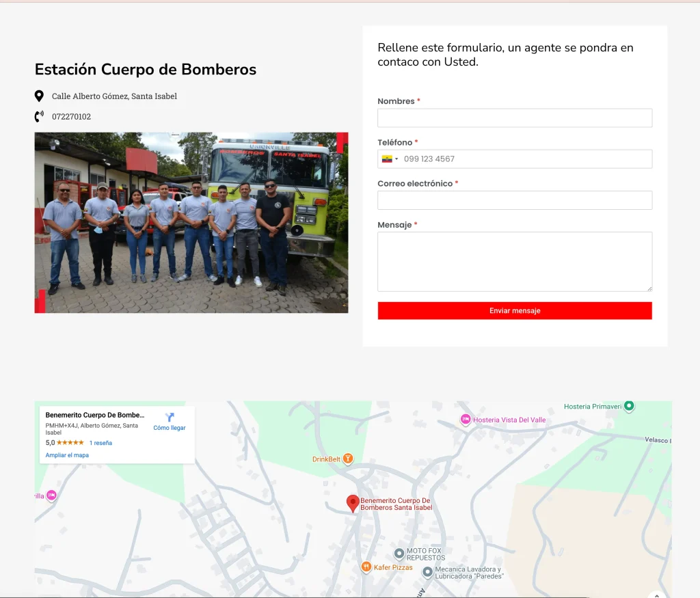Viewport: 700px width, 598px height.
Task: Open the Cómo llegar link
Action: click(169, 427)
